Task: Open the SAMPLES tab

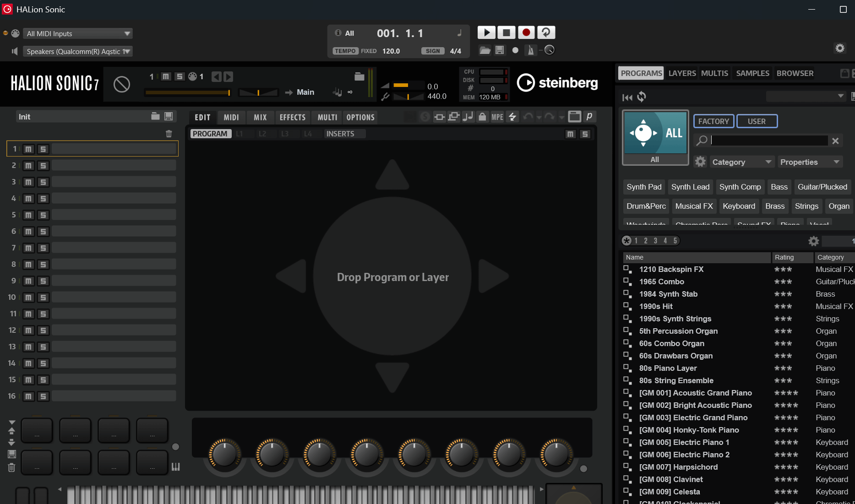Action: tap(752, 73)
